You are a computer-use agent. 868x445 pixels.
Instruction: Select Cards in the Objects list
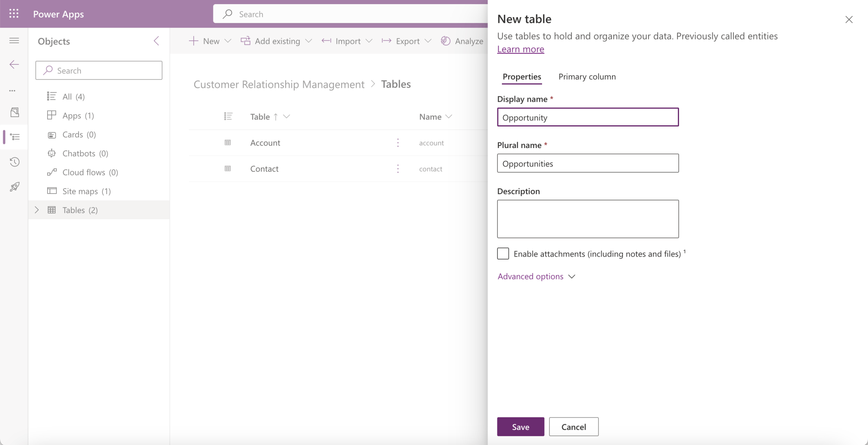coord(73,134)
